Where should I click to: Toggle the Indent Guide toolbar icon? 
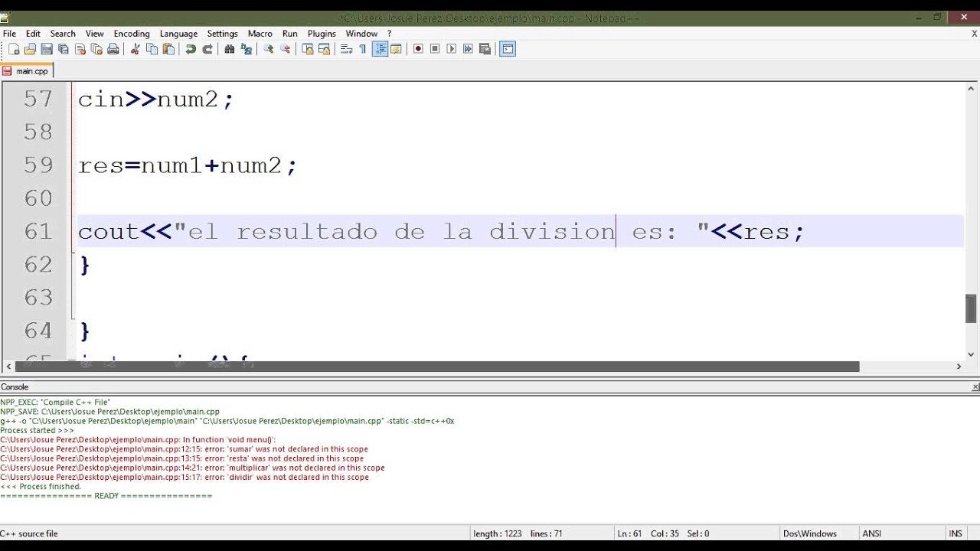pyautogui.click(x=380, y=49)
